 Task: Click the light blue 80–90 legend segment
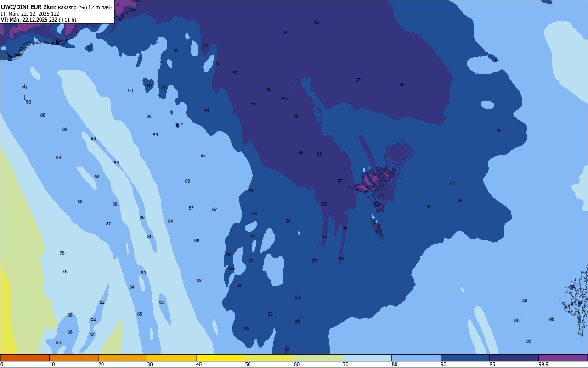(x=416, y=357)
